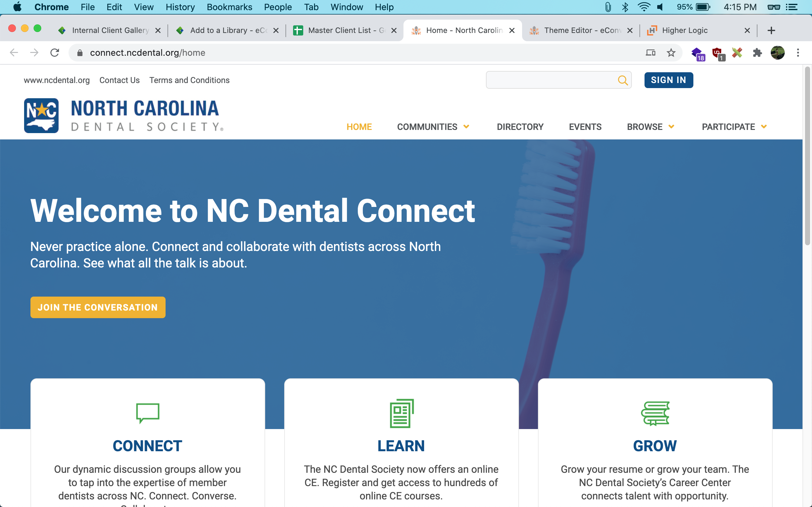Expand the Communities dropdown menu
This screenshot has width=812, height=507.
433,127
